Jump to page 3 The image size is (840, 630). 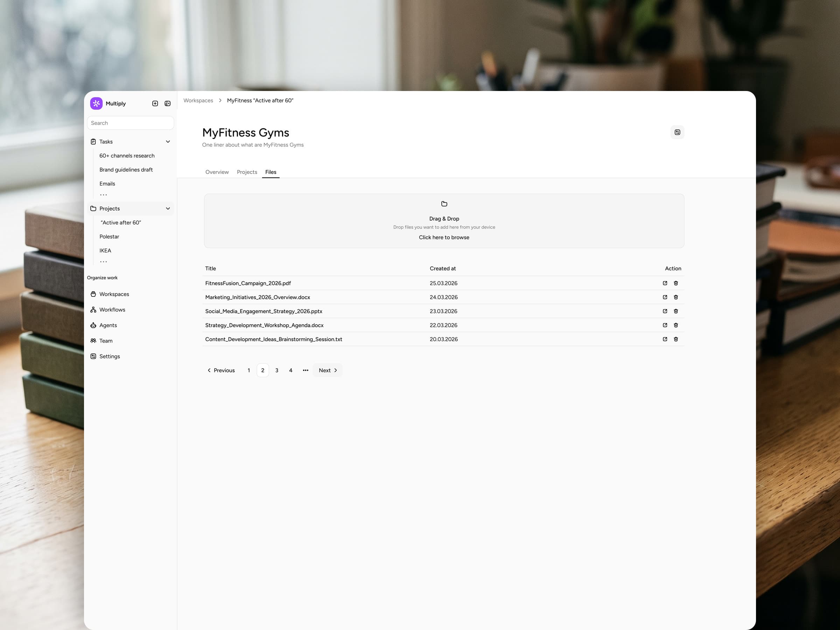point(277,370)
